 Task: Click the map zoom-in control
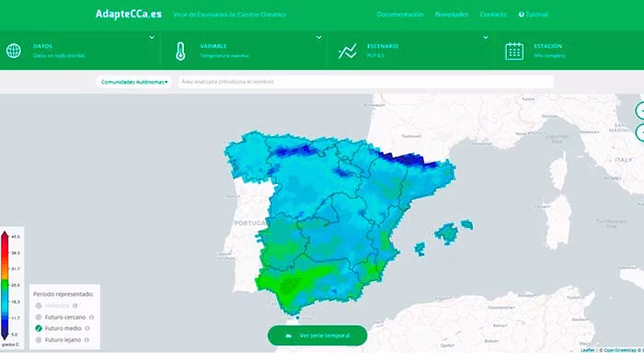click(x=640, y=111)
